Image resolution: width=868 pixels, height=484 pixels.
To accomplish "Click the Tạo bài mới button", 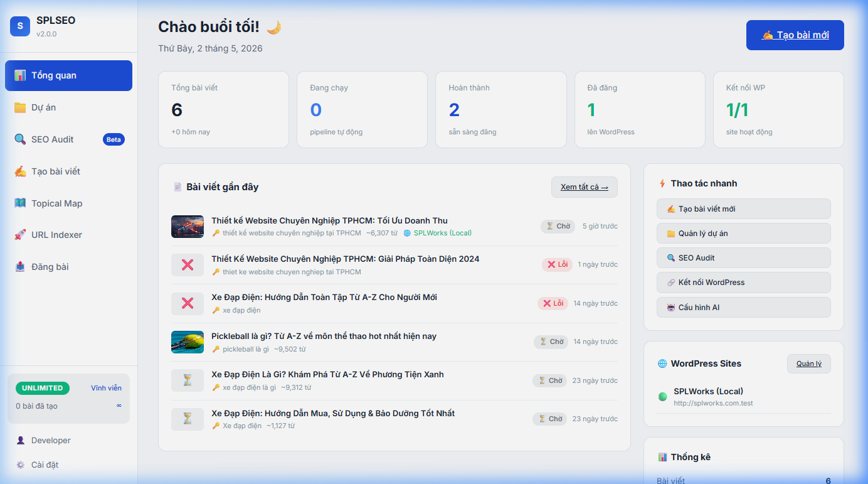I will 795,35.
